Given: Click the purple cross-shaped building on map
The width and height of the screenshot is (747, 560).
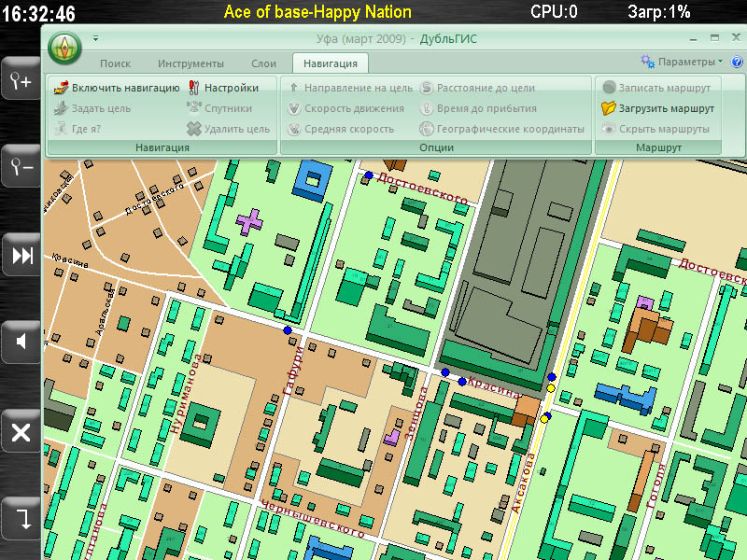Looking at the screenshot, I should 250,221.
